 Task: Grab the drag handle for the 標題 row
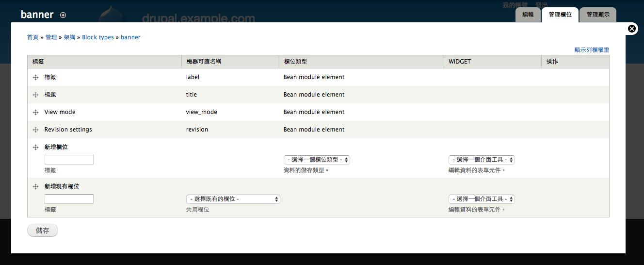[35, 95]
